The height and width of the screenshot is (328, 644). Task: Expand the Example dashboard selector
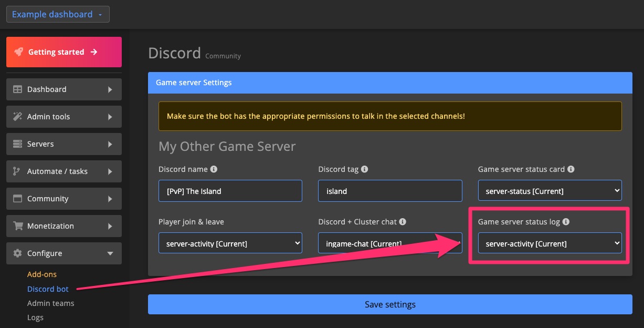[58, 14]
